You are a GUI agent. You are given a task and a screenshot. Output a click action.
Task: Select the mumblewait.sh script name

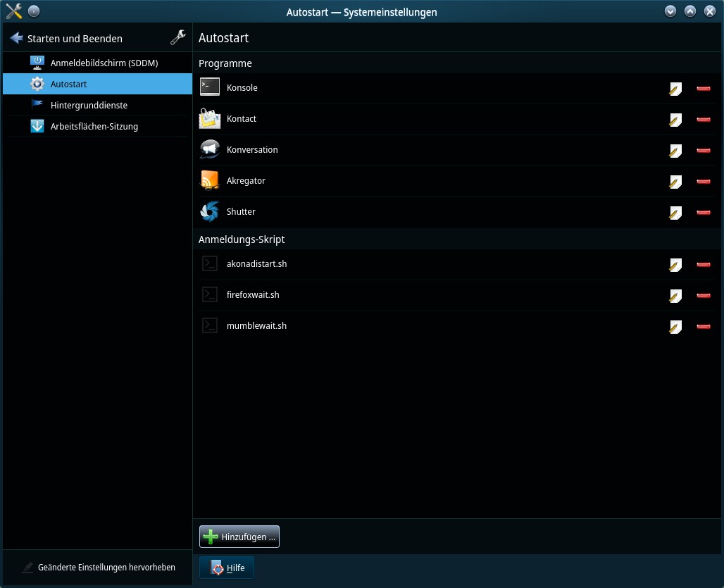coord(256,325)
